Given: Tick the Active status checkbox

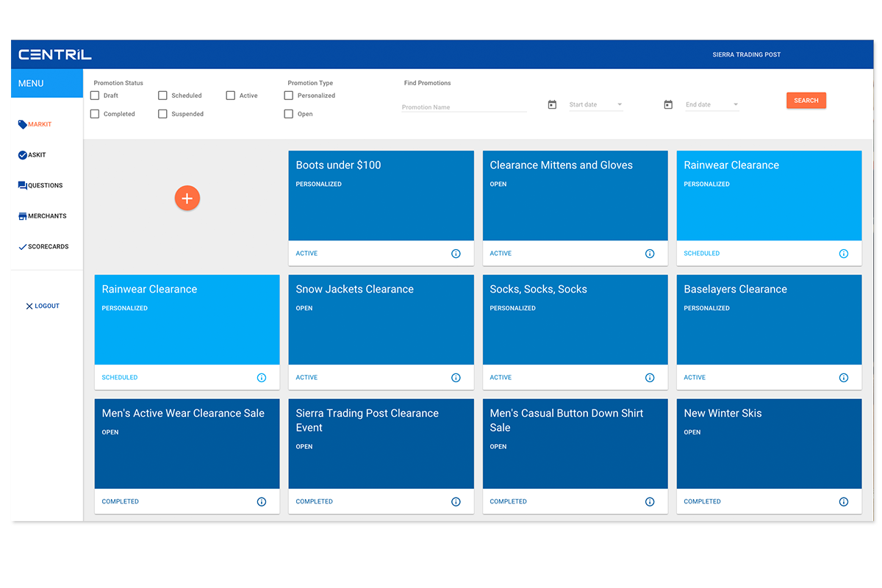Looking at the screenshot, I should pos(230,96).
